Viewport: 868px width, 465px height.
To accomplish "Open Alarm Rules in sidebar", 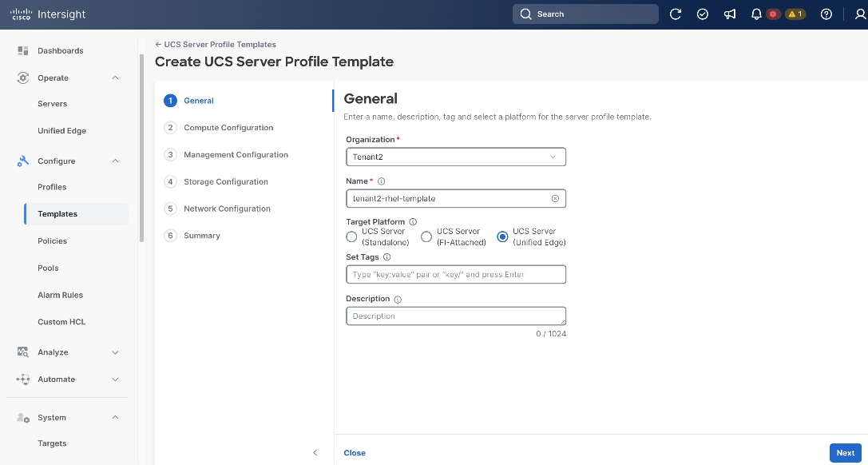I will pyautogui.click(x=61, y=295).
